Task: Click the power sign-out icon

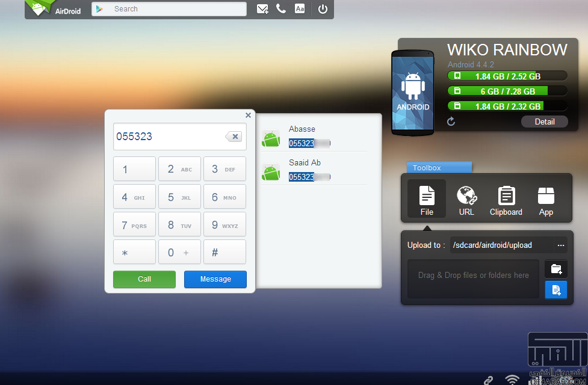Action: pos(323,8)
